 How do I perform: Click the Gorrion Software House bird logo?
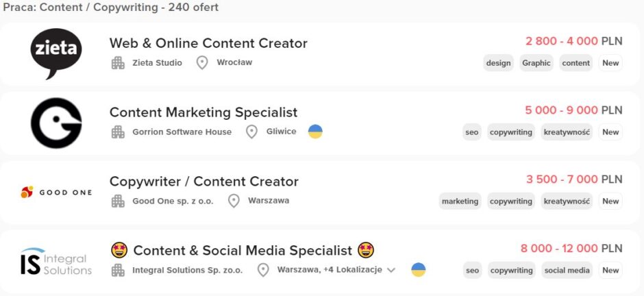click(x=56, y=123)
